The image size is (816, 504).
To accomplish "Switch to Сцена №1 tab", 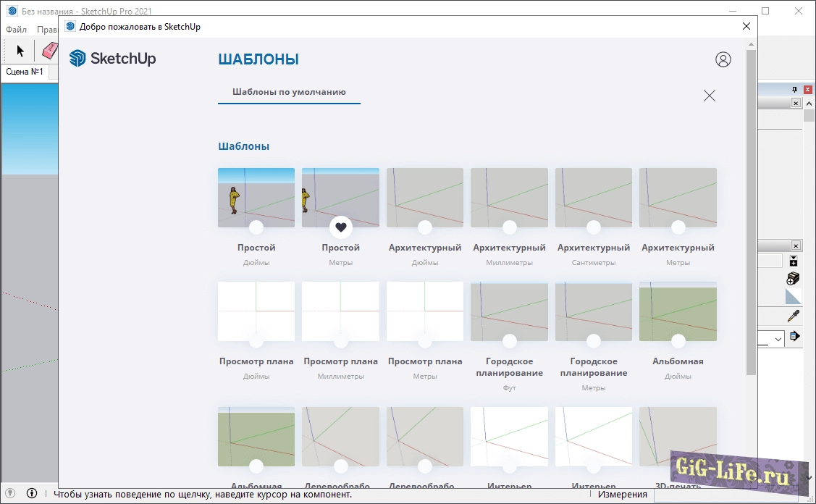I will (25, 72).
